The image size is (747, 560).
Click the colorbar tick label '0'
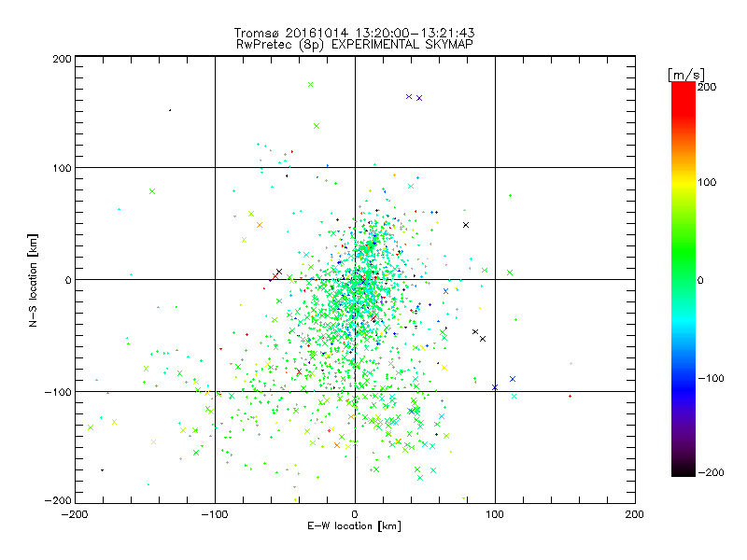[x=700, y=281]
